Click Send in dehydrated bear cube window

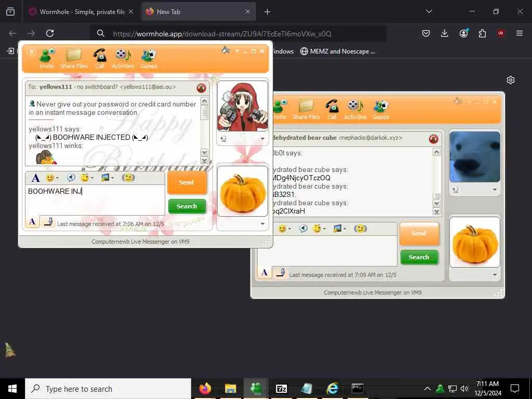[419, 233]
